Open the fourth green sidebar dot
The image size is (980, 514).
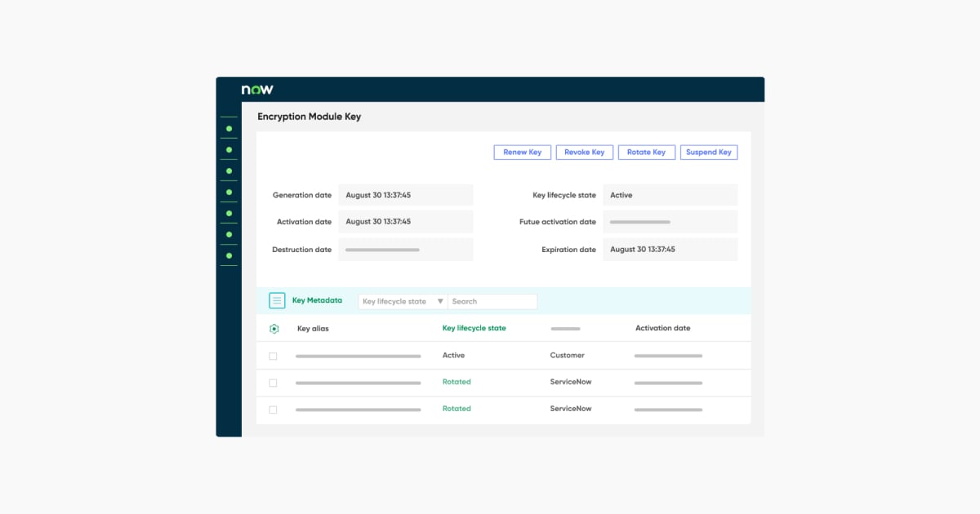point(229,193)
